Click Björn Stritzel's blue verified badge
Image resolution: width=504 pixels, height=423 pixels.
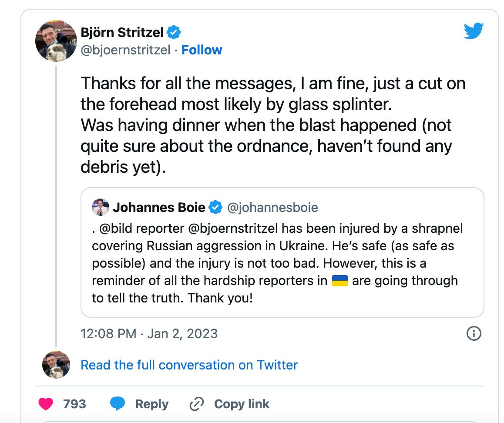coord(174,33)
